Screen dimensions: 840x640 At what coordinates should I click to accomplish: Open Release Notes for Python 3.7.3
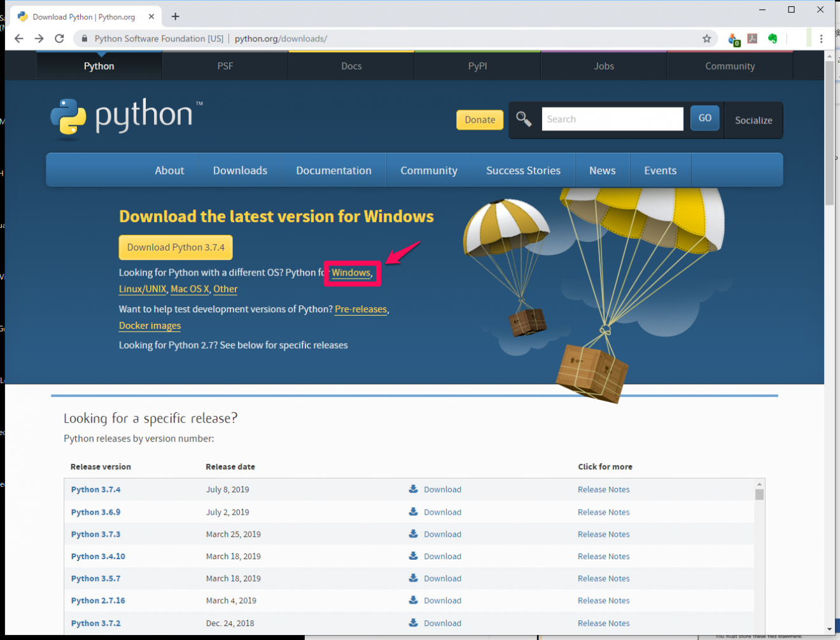point(603,534)
